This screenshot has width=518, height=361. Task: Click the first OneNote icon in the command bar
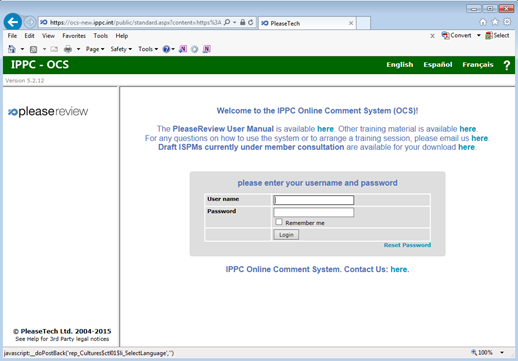[183, 49]
